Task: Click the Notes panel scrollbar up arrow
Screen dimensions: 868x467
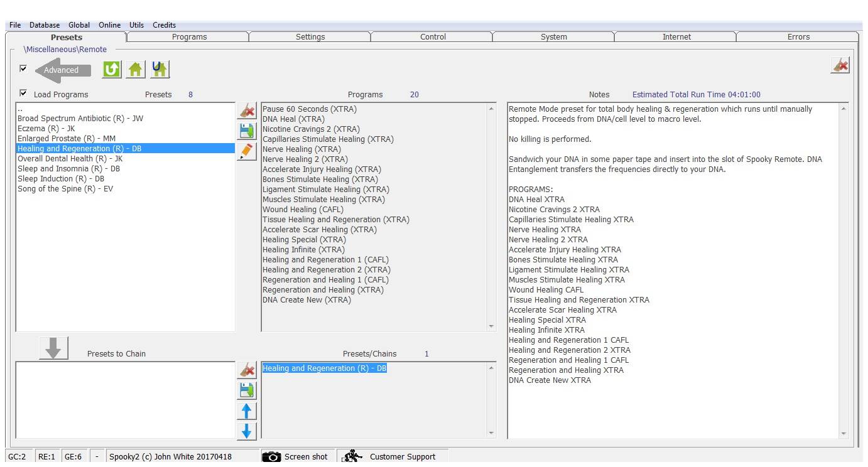Action: pyautogui.click(x=843, y=109)
